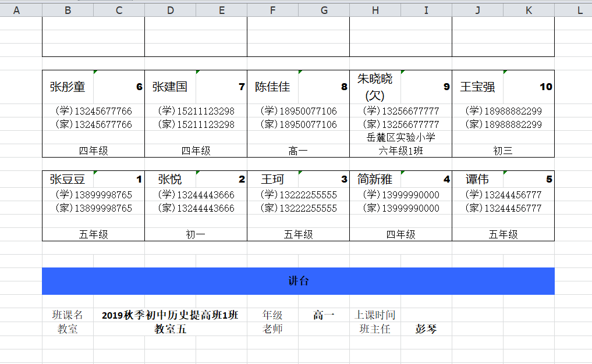Select column A header
Image resolution: width=592 pixels, height=364 pixels.
click(16, 10)
